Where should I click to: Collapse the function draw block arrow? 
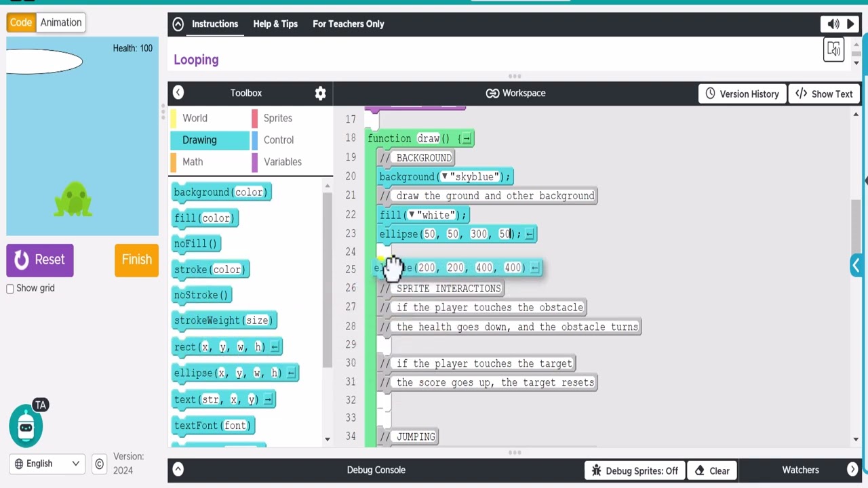[x=466, y=139]
